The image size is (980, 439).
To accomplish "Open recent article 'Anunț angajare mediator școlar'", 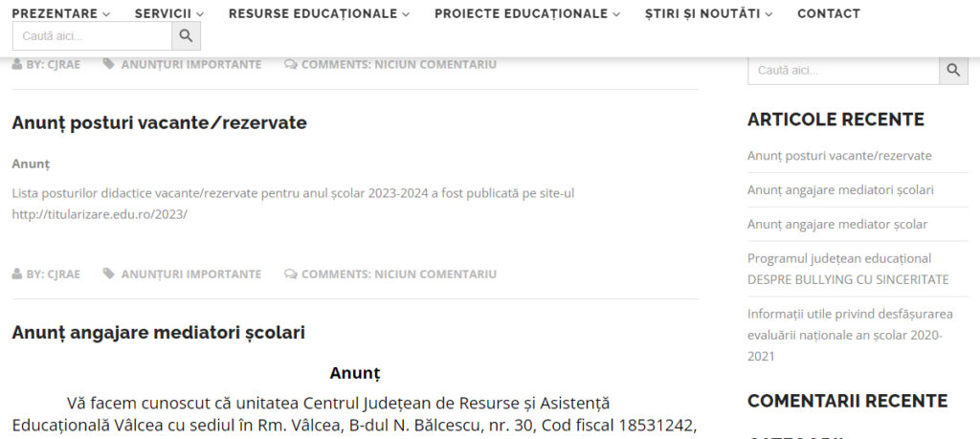I will (837, 224).
